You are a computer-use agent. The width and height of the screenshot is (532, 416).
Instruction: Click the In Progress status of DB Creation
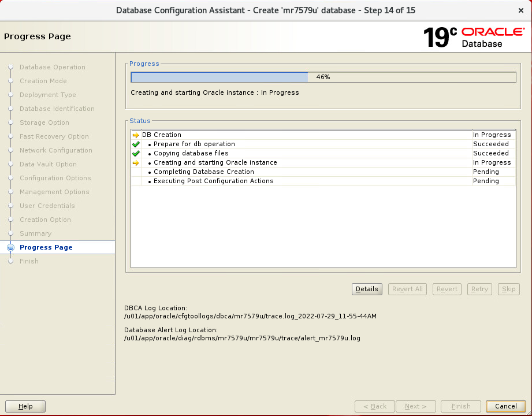click(x=492, y=135)
